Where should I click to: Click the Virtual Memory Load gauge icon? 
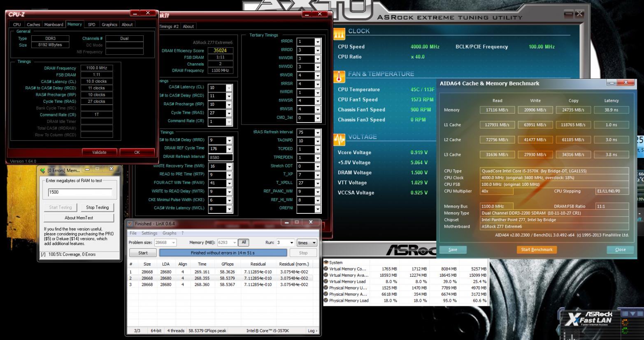326,282
